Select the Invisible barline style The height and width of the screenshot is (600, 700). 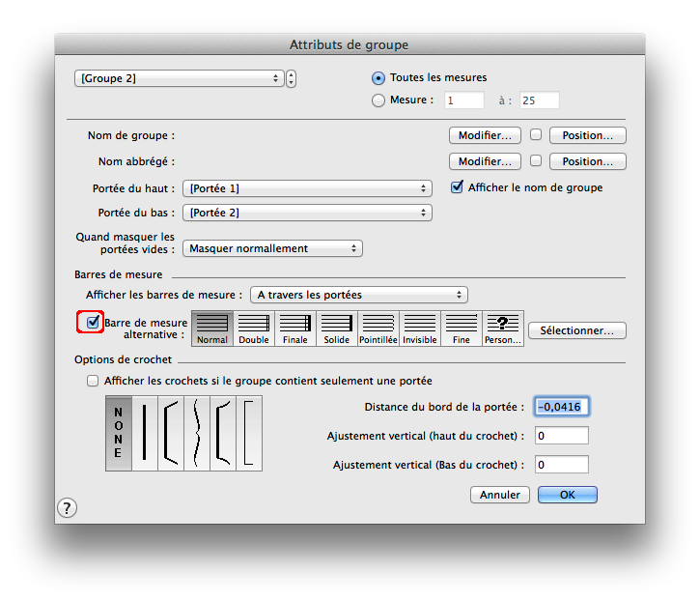(420, 328)
